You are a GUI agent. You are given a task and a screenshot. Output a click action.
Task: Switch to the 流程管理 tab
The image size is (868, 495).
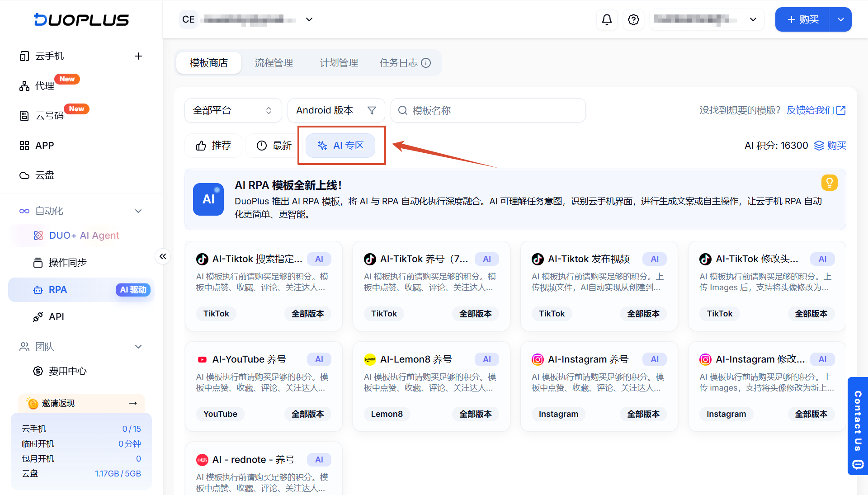coord(274,63)
